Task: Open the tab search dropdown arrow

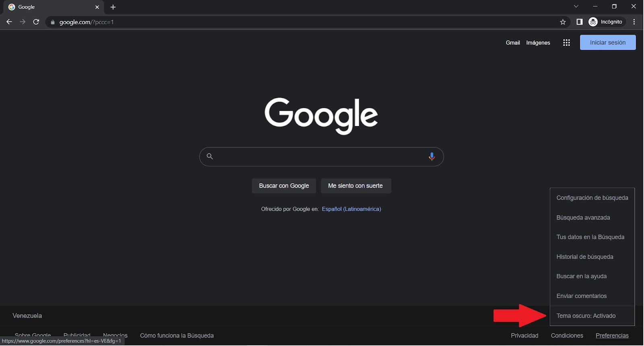Action: coord(576,6)
